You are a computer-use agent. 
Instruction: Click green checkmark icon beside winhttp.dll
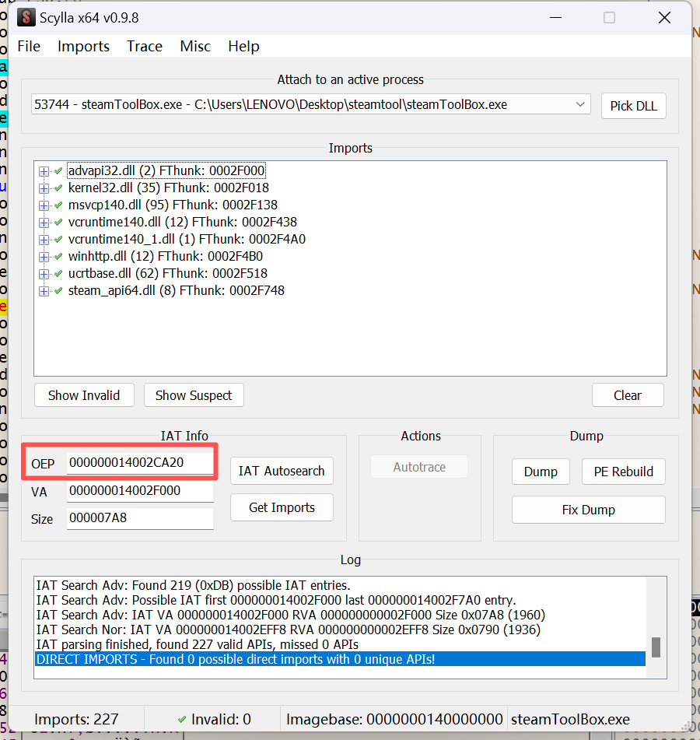[58, 256]
